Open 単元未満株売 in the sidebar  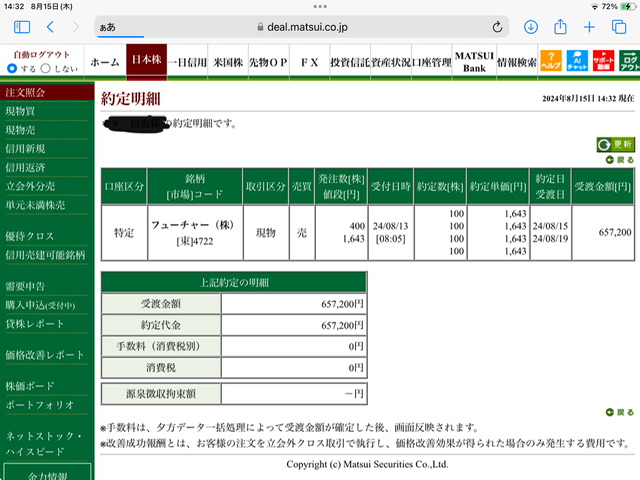[x=36, y=205]
